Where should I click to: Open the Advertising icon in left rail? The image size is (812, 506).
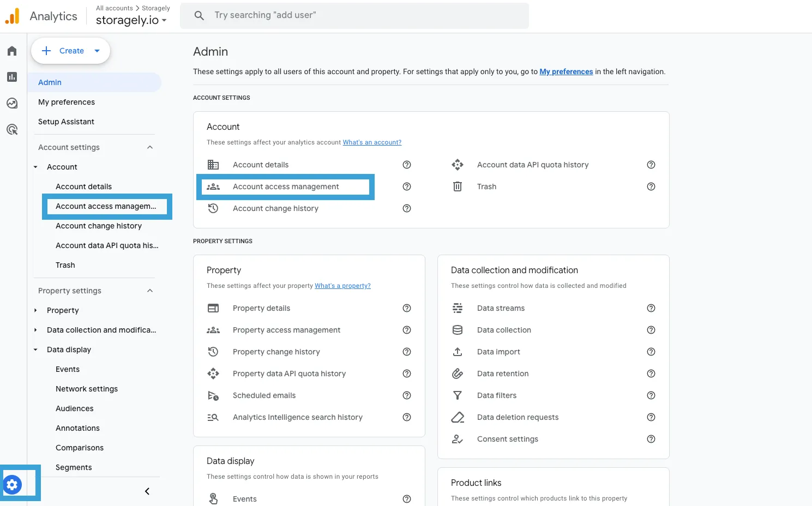click(x=12, y=129)
